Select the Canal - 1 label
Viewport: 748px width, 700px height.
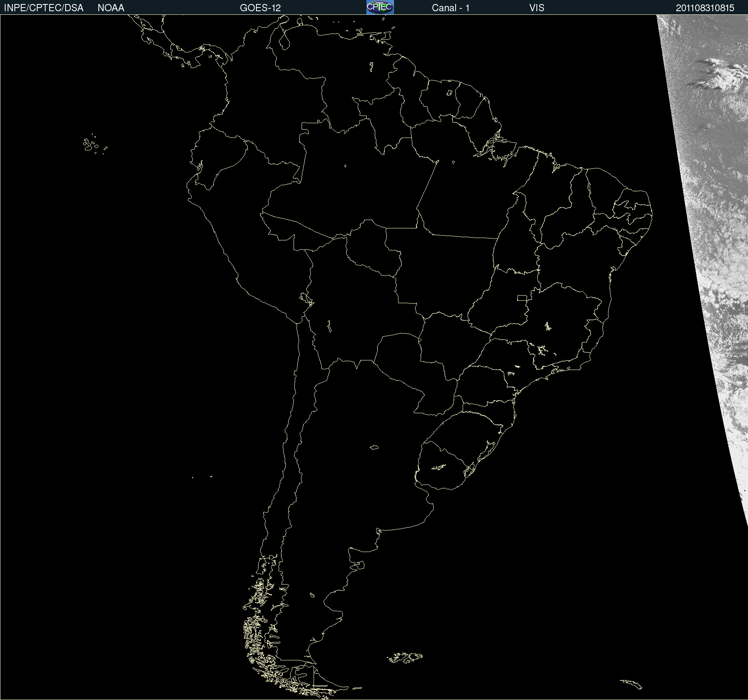tap(451, 8)
